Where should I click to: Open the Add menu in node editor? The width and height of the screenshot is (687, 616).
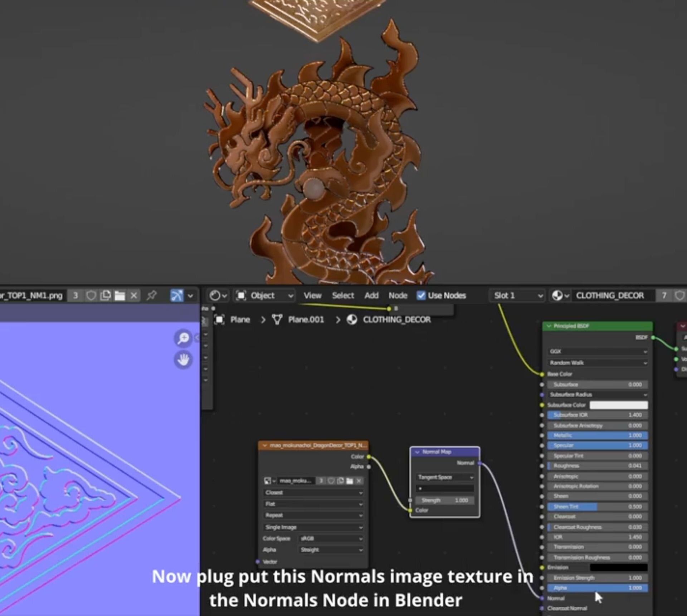[371, 295]
